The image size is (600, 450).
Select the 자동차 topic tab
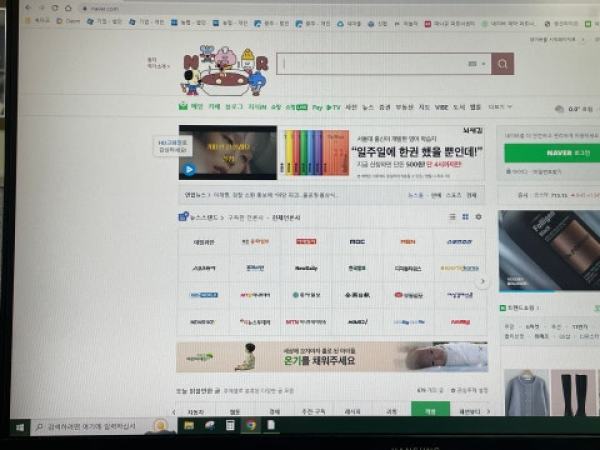click(196, 412)
